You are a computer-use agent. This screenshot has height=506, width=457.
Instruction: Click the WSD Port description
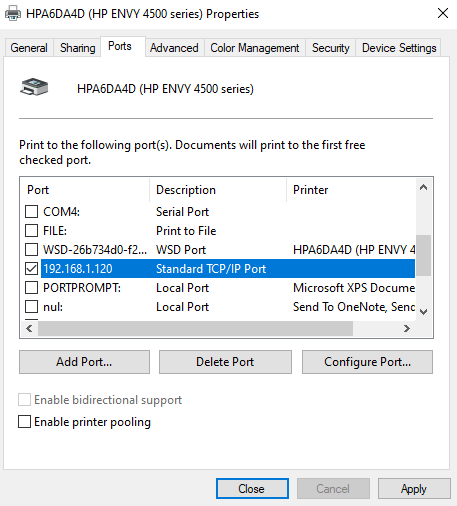coord(181,250)
